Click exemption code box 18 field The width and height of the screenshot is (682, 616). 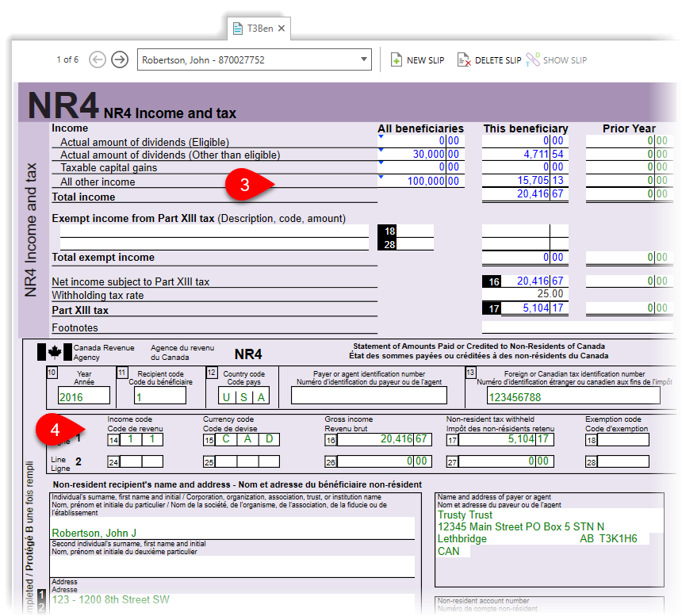(415, 231)
